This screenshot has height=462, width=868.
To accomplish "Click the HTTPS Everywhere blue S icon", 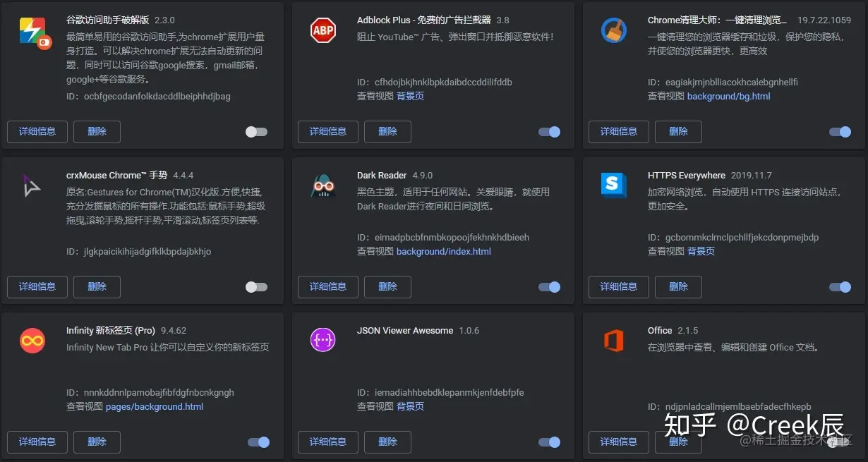I will (x=614, y=186).
